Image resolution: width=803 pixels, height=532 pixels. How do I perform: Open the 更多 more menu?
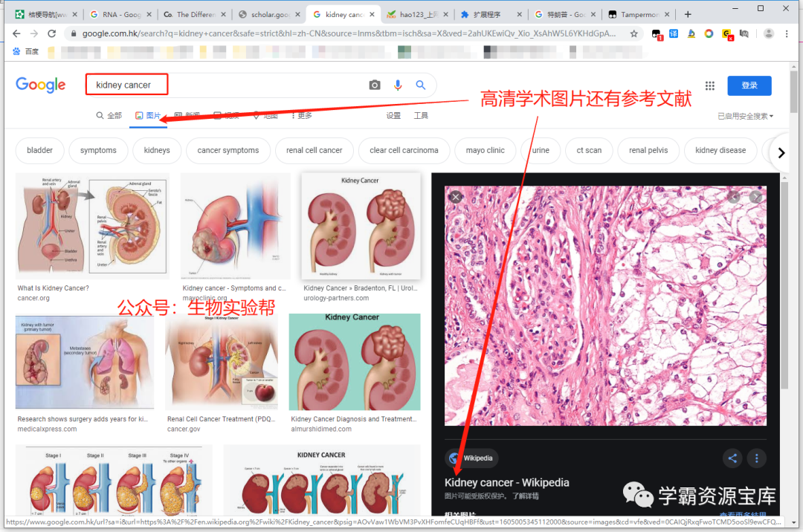pos(302,116)
